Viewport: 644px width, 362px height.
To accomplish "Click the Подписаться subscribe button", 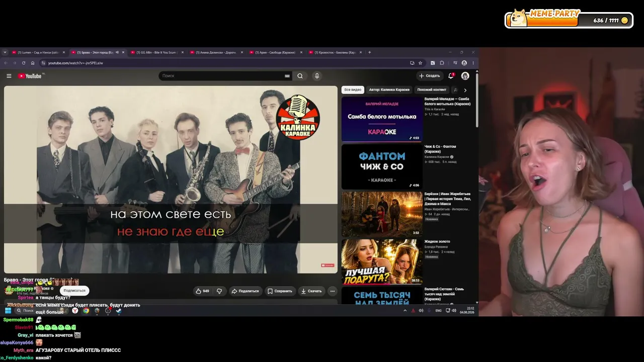I will coord(74,291).
